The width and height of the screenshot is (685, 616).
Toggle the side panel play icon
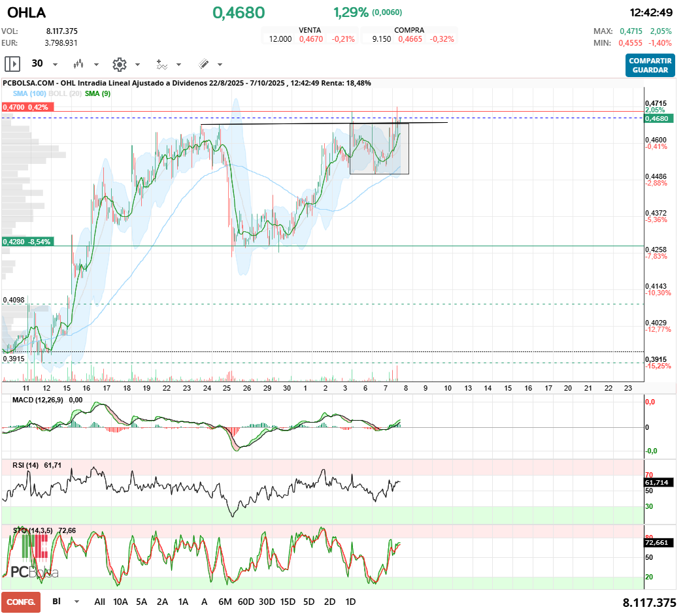12,64
